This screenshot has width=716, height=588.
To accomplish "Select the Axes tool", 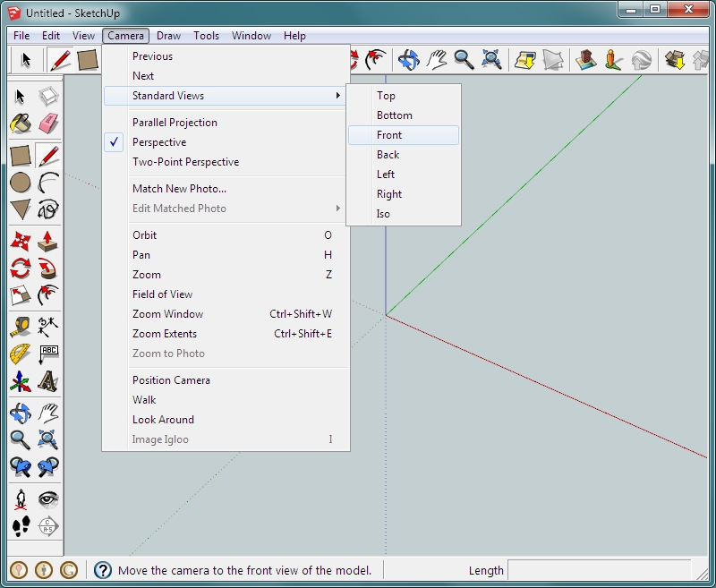I will (x=20, y=381).
